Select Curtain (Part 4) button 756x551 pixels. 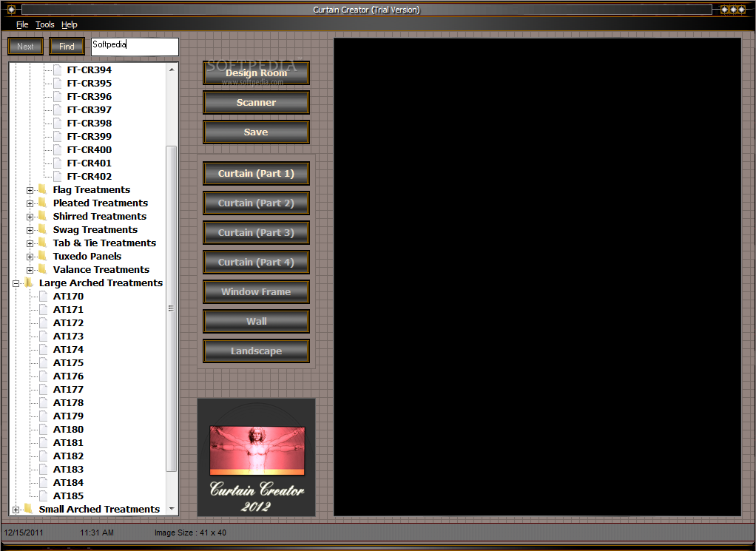coord(256,263)
